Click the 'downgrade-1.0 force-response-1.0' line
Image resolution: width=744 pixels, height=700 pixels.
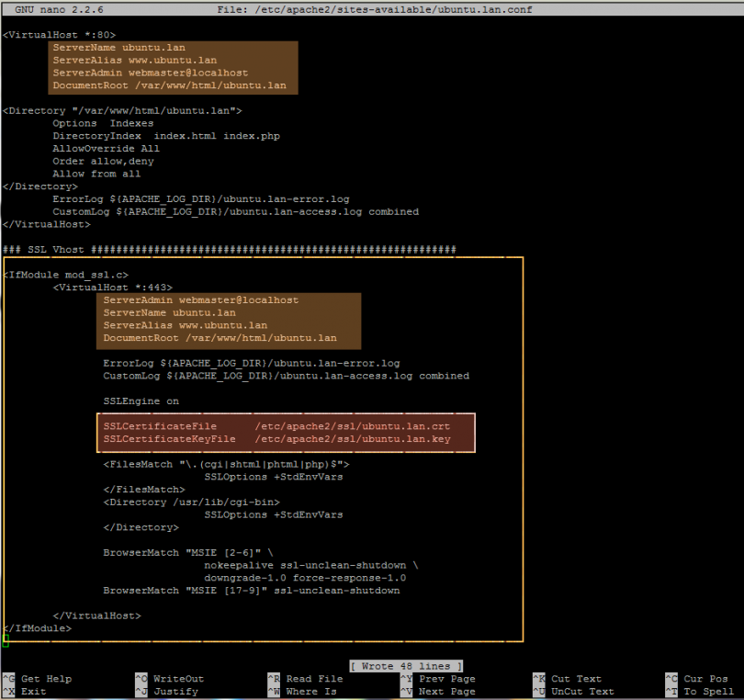(305, 578)
